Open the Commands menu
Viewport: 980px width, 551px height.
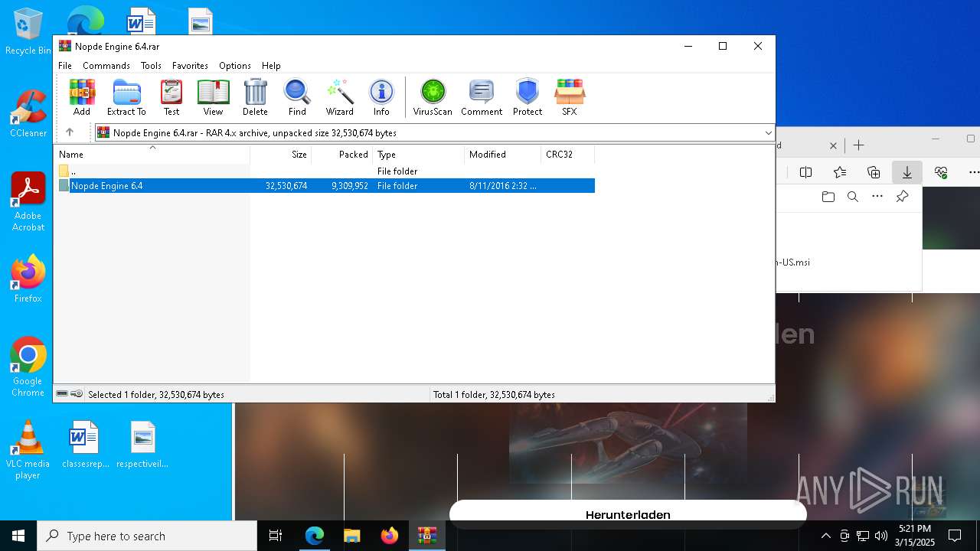click(x=106, y=66)
